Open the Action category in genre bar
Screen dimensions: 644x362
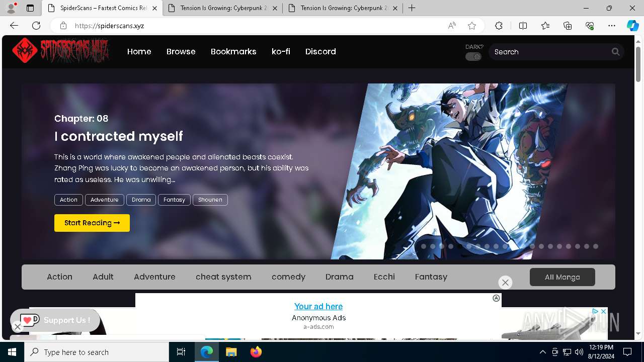coord(59,277)
